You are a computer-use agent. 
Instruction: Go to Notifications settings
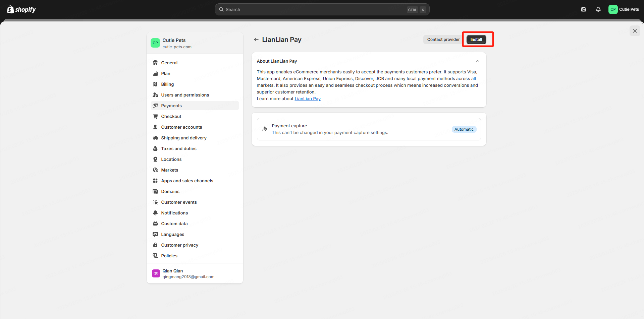coord(174,213)
